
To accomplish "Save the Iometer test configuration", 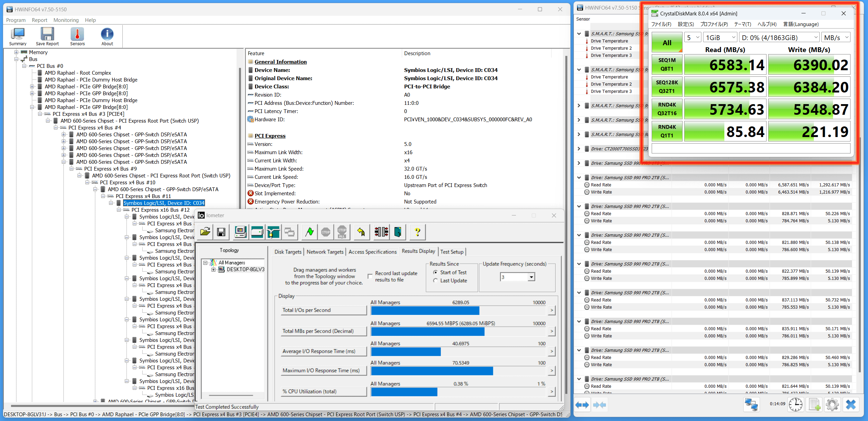I will pyautogui.click(x=221, y=232).
